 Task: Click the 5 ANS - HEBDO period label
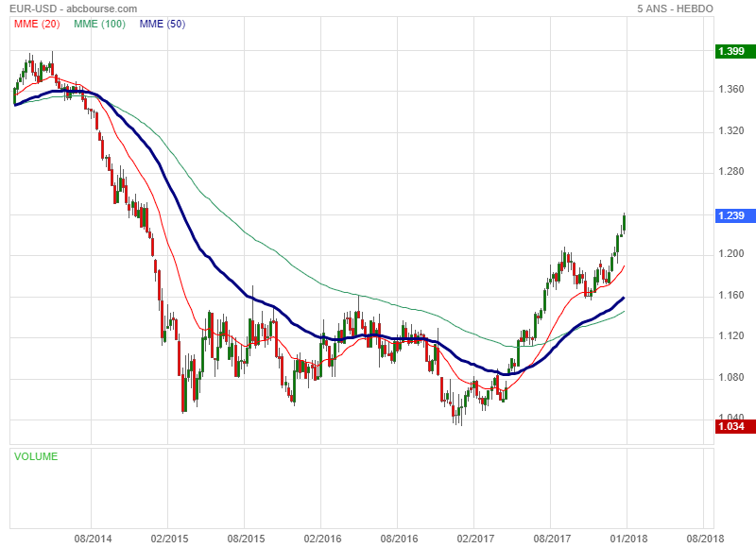[675, 9]
